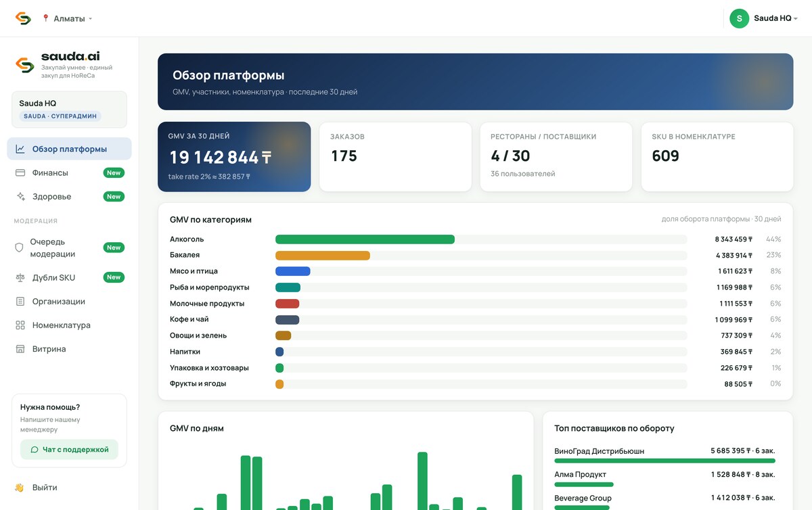The width and height of the screenshot is (812, 510).
Task: Click the waving hand icon beside Выйти
Action: (x=20, y=487)
